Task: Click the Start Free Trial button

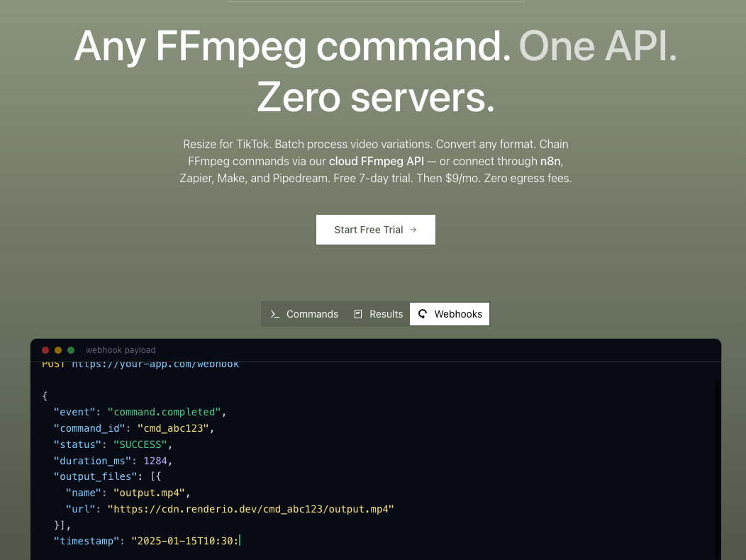Action: 375,230
